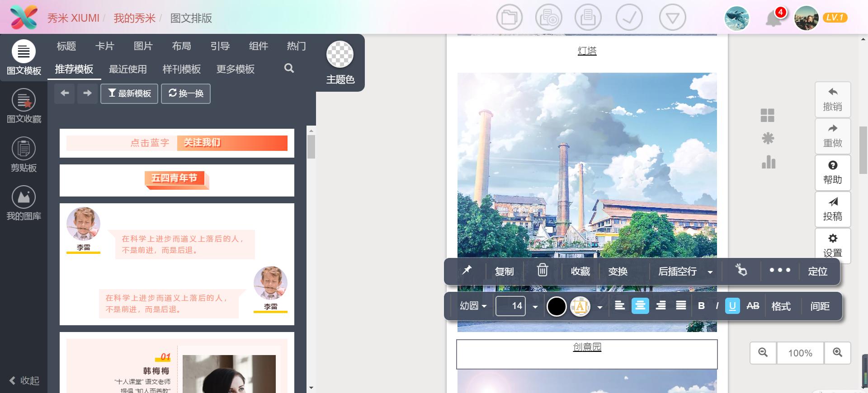Select the 点击蓝字 关注我们 template
868x393 pixels.
click(177, 143)
